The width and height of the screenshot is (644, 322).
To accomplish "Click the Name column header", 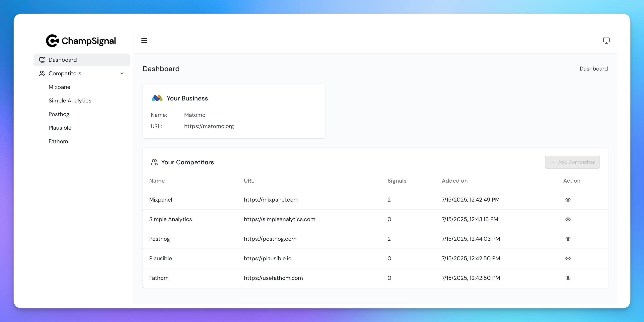I will [x=157, y=181].
